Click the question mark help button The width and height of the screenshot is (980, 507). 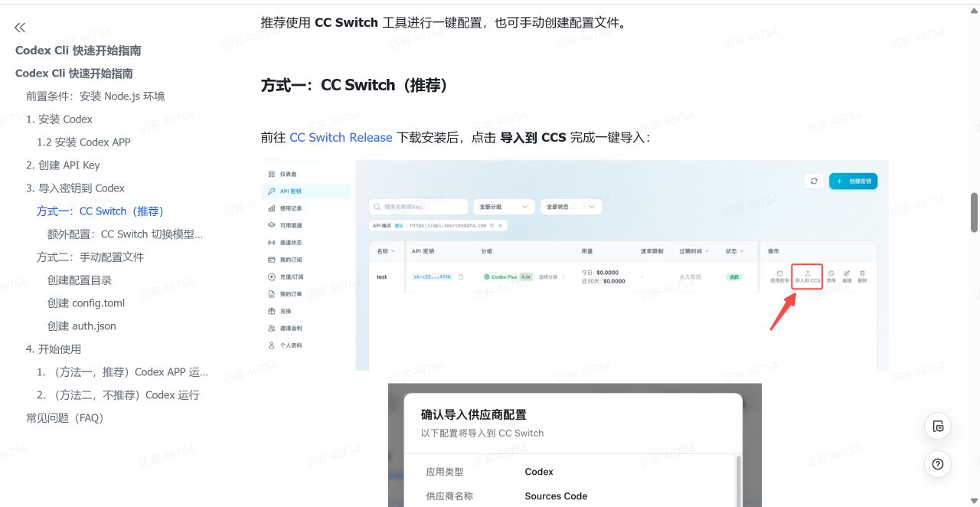click(x=938, y=463)
